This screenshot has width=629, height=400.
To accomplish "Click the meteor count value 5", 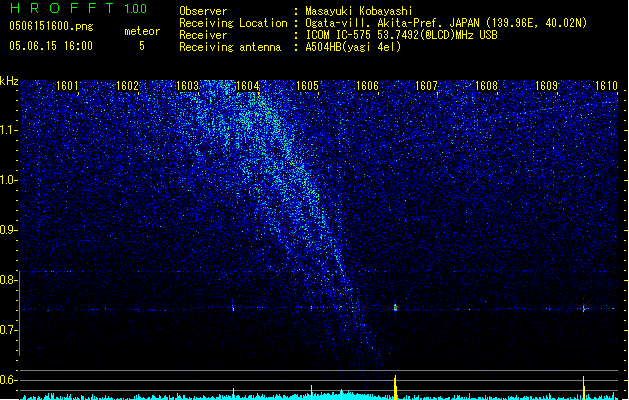I will point(142,46).
